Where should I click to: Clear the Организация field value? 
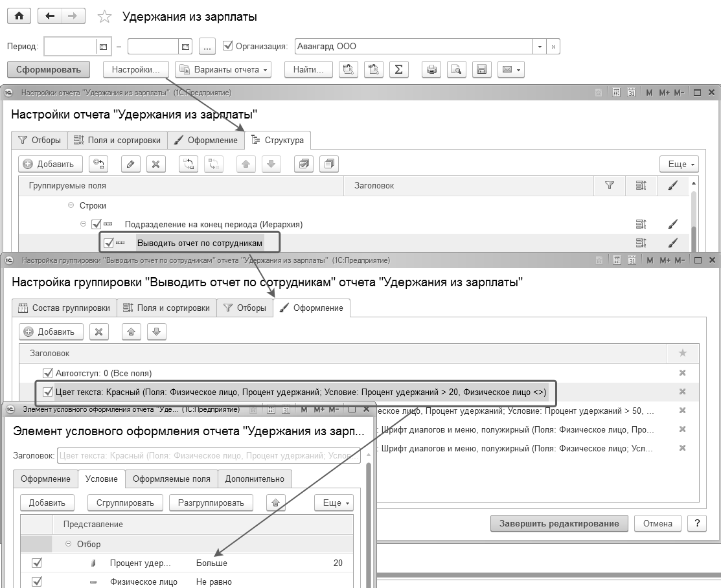[x=553, y=47]
